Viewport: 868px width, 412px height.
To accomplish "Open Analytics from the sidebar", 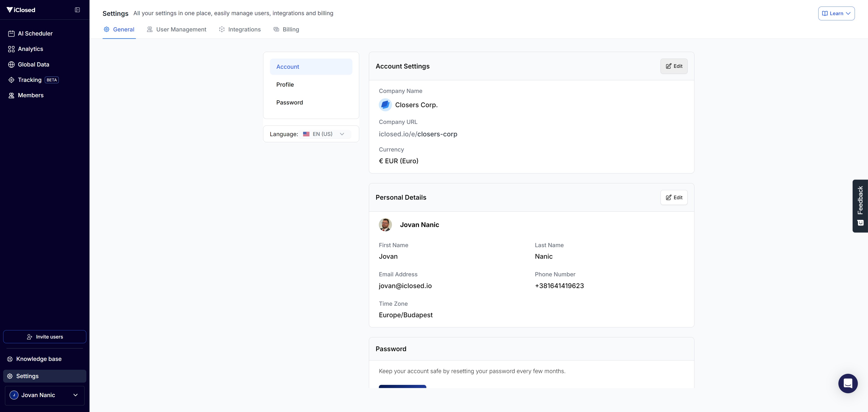I will coord(30,49).
